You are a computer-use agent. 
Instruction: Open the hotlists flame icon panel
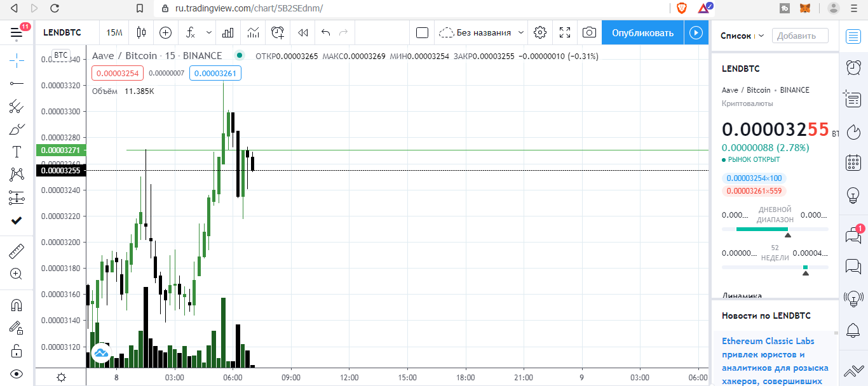click(853, 131)
